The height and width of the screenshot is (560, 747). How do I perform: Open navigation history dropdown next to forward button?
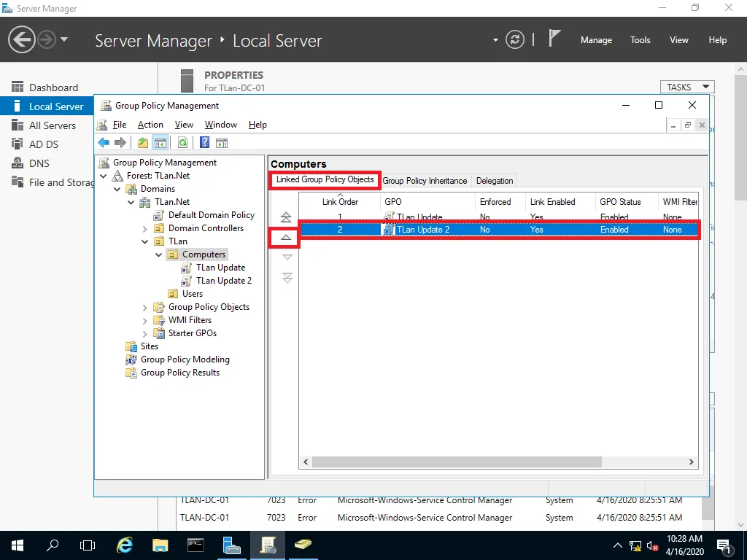pos(64,39)
